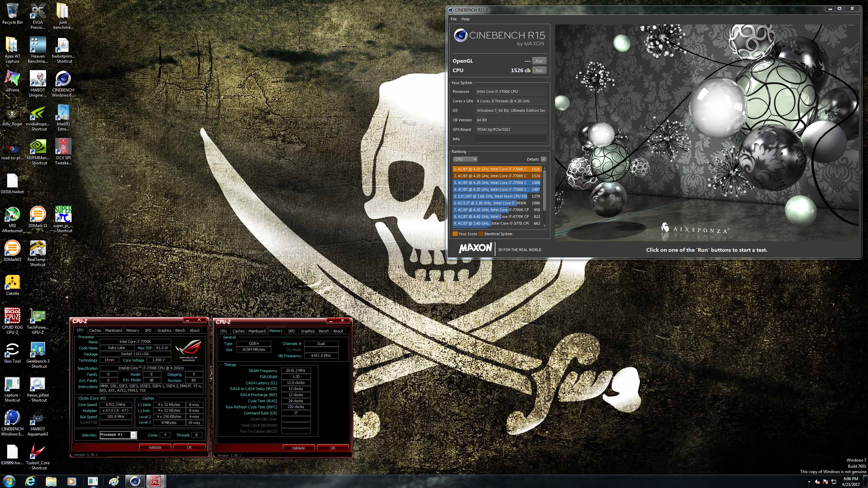The image size is (868, 488).
Task: Click OK in right CPU-Z window
Action: [x=333, y=448]
